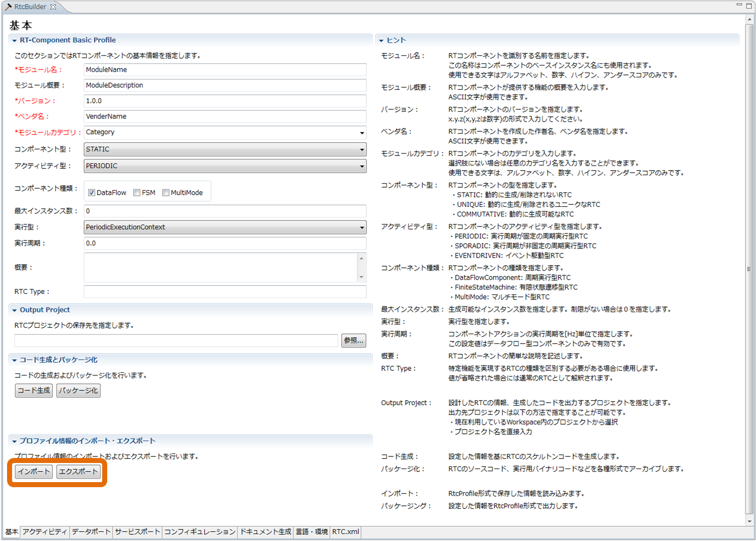Switch to the アクティビティ tab
Image resolution: width=756 pixels, height=541 pixels.
point(45,532)
